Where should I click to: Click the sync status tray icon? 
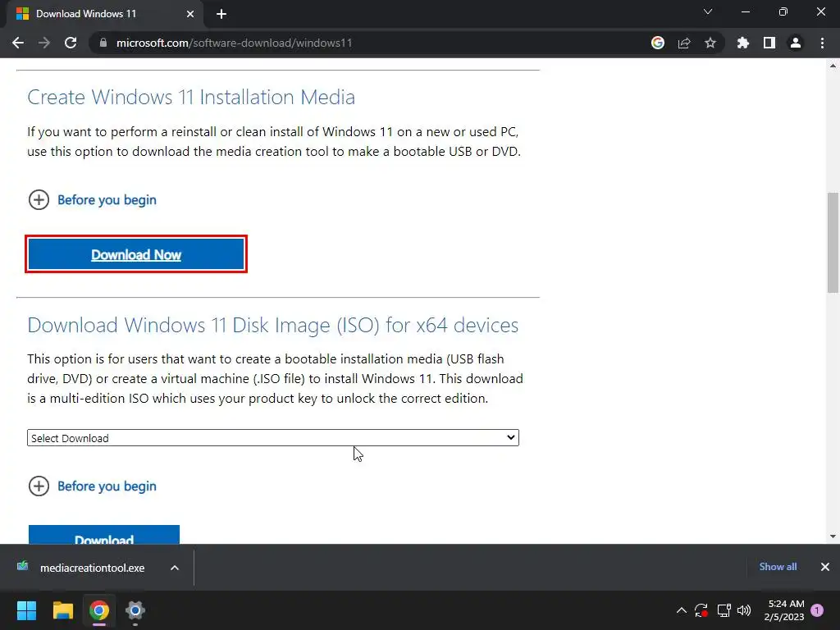tap(701, 610)
